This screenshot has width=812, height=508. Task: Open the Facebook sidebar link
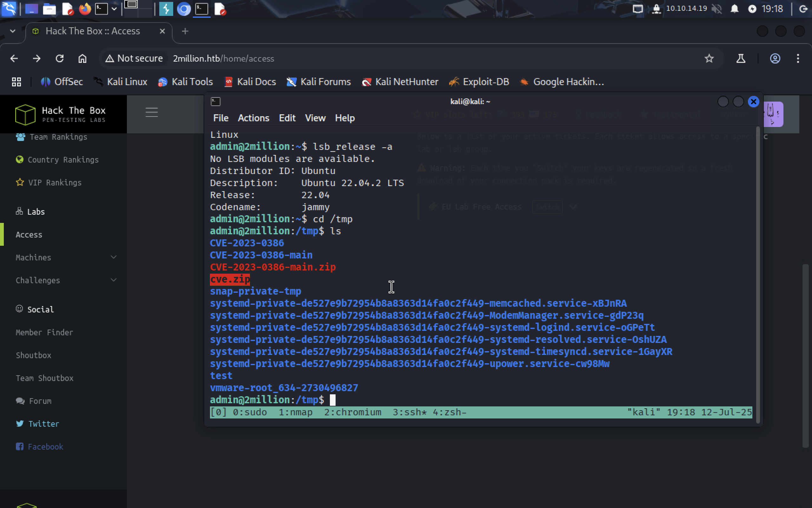coord(39,446)
